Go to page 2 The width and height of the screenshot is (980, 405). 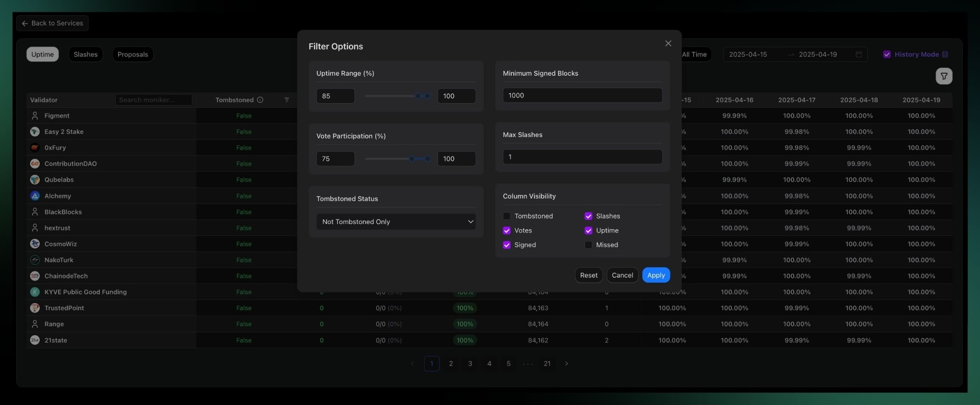pos(451,363)
